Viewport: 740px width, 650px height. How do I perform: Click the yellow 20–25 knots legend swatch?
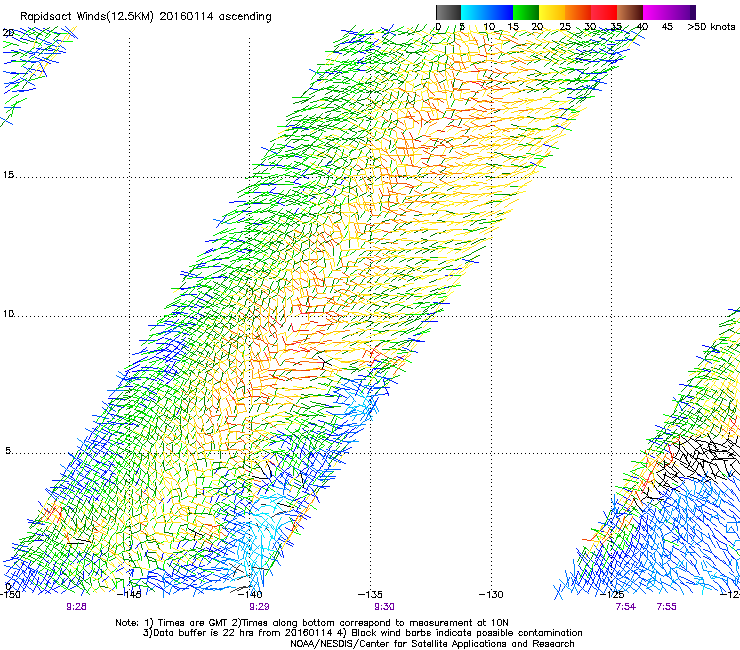pyautogui.click(x=552, y=12)
